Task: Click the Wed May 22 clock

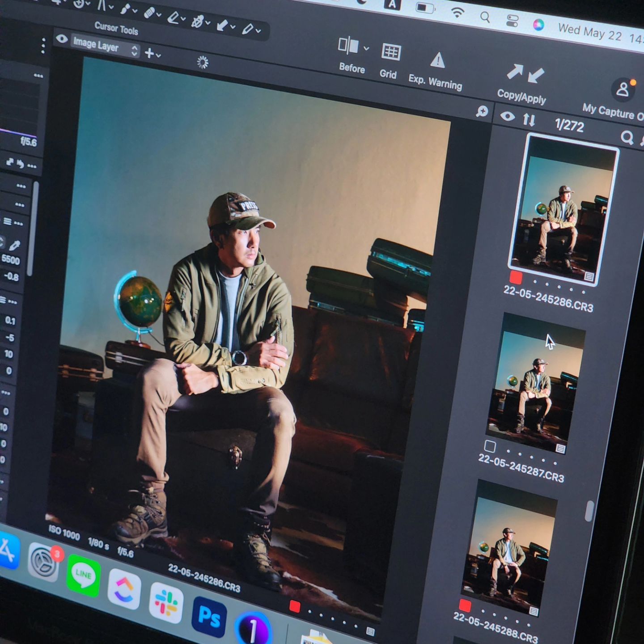Action: click(600, 33)
